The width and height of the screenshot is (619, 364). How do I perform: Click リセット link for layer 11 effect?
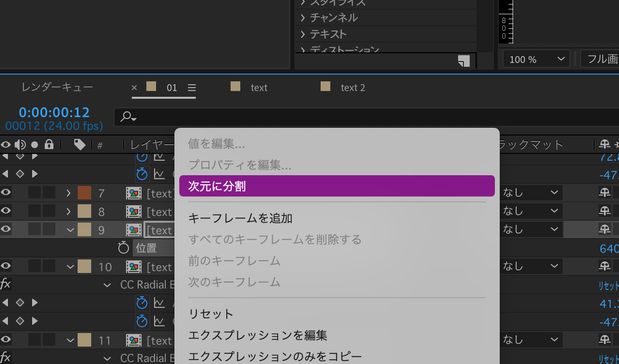click(608, 358)
